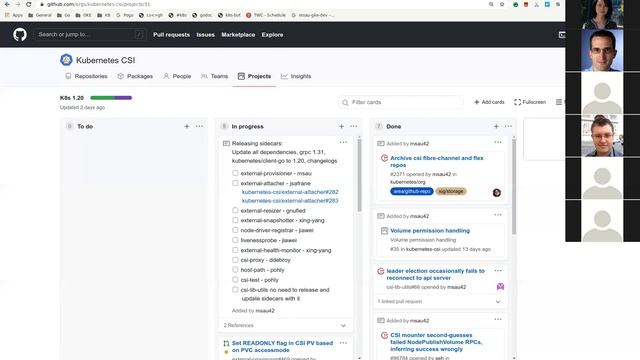This screenshot has width=640, height=360.
Task: Open Insights tab
Action: coord(296,76)
